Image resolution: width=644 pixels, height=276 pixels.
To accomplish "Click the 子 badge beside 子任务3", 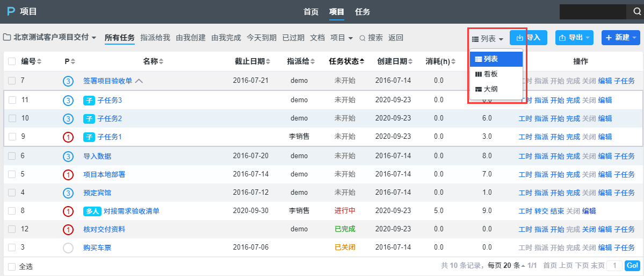I will click(x=89, y=100).
